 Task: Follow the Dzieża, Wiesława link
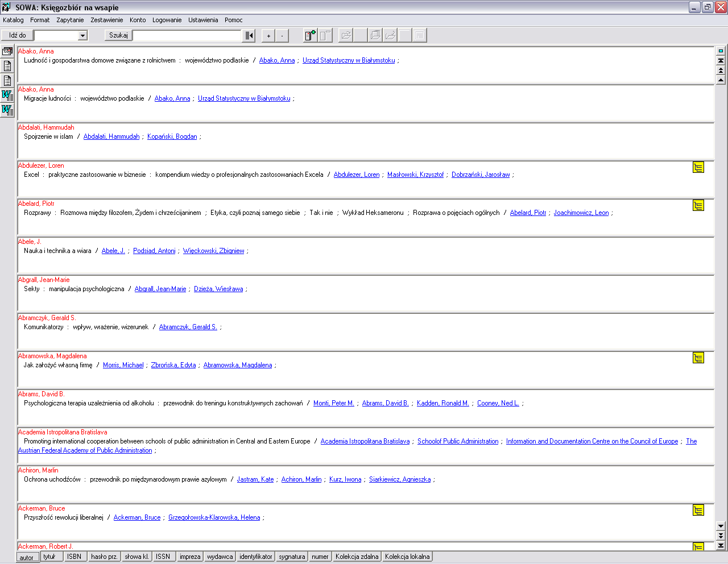[x=218, y=289]
